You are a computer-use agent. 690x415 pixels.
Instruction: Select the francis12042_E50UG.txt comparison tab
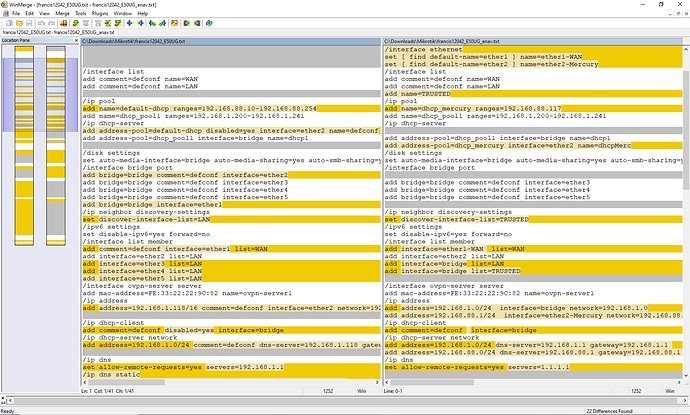click(59, 33)
